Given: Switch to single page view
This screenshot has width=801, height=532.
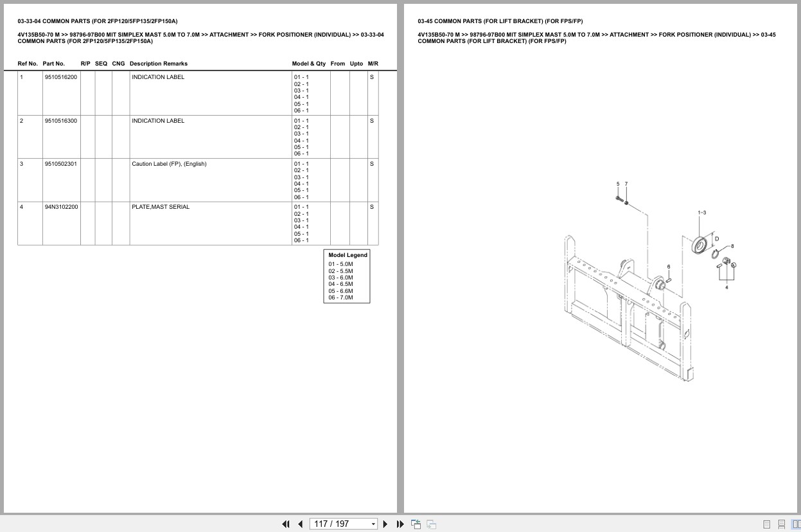Looking at the screenshot, I should pyautogui.click(x=766, y=524).
